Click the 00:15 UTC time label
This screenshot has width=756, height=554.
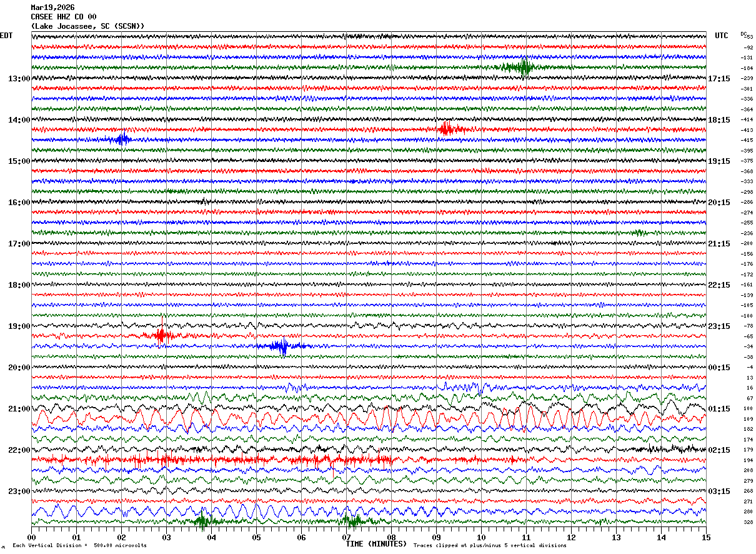(719, 368)
